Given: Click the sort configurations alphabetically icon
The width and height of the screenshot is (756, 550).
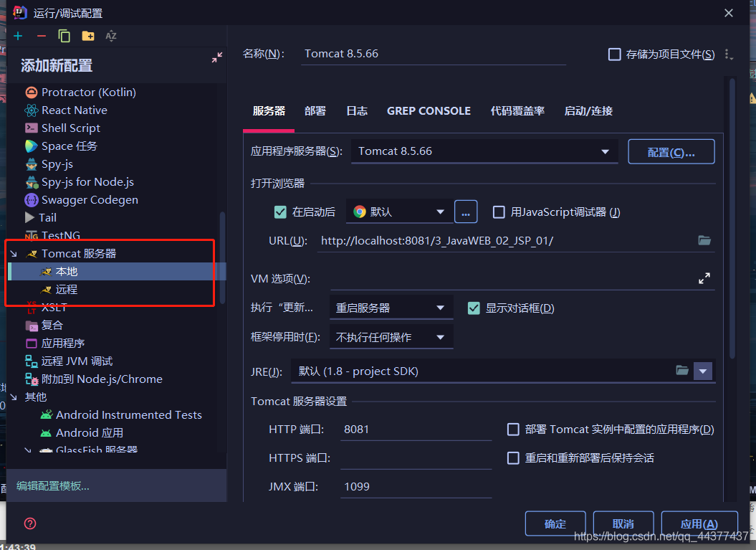Looking at the screenshot, I should [110, 35].
